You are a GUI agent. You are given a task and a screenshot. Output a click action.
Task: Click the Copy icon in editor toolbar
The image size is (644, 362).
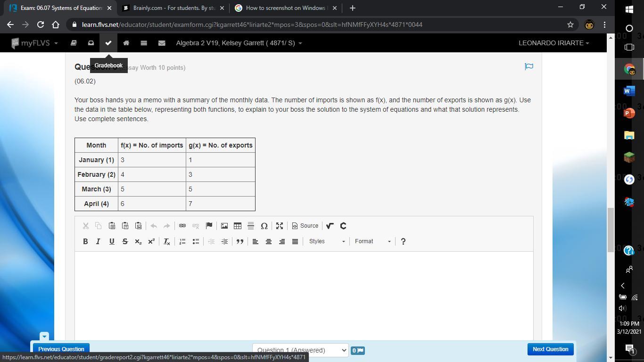point(98,226)
